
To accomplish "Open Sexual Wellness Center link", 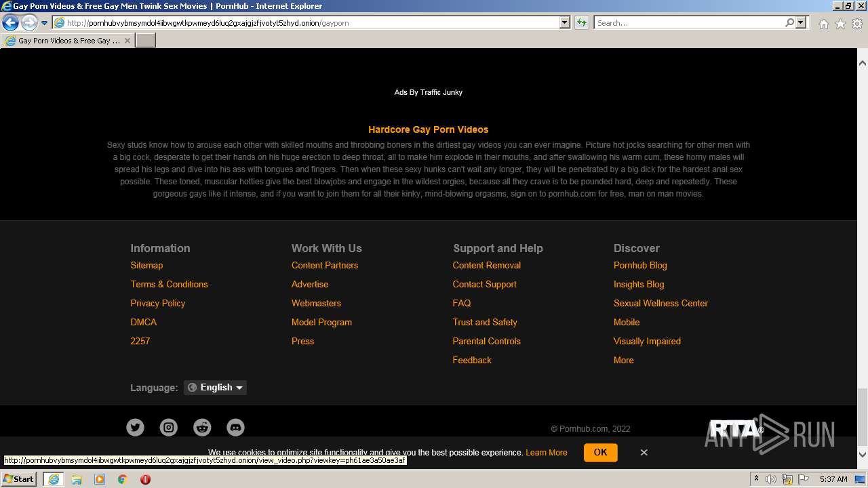I will (x=660, y=303).
